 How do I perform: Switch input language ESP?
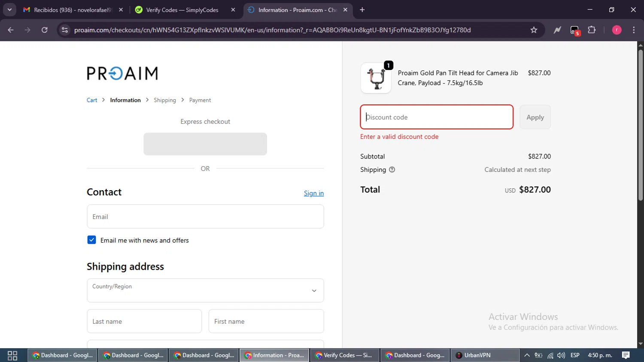(575, 355)
